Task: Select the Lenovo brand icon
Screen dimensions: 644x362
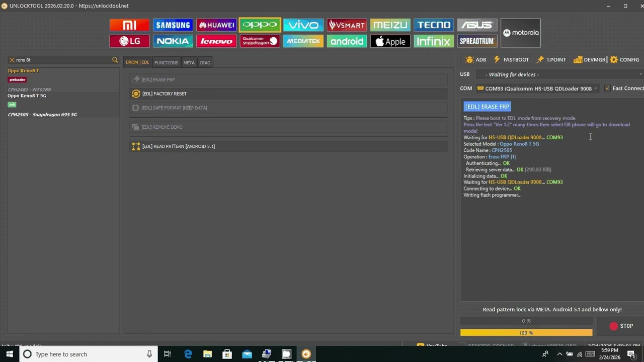Action: 216,41
